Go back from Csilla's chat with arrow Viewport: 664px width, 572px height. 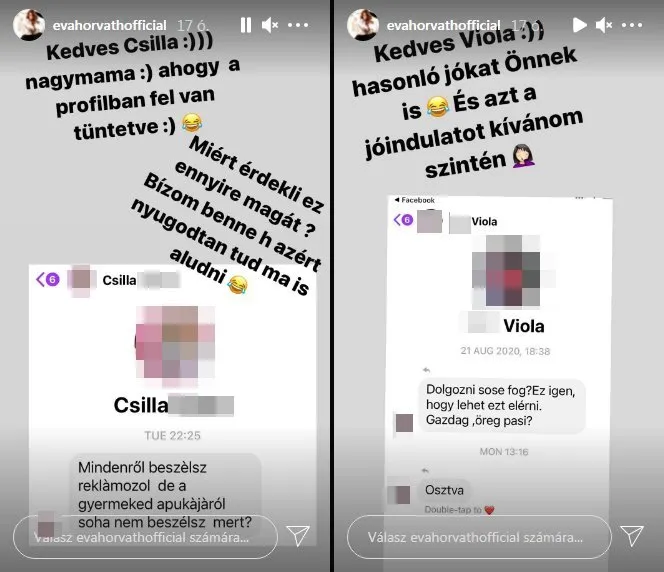tap(41, 279)
